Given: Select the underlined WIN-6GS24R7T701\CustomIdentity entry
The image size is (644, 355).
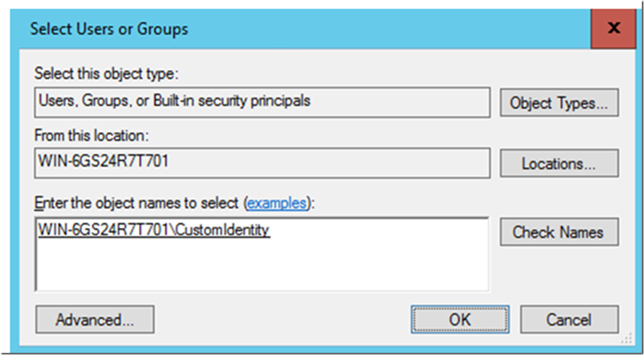Looking at the screenshot, I should (x=154, y=230).
